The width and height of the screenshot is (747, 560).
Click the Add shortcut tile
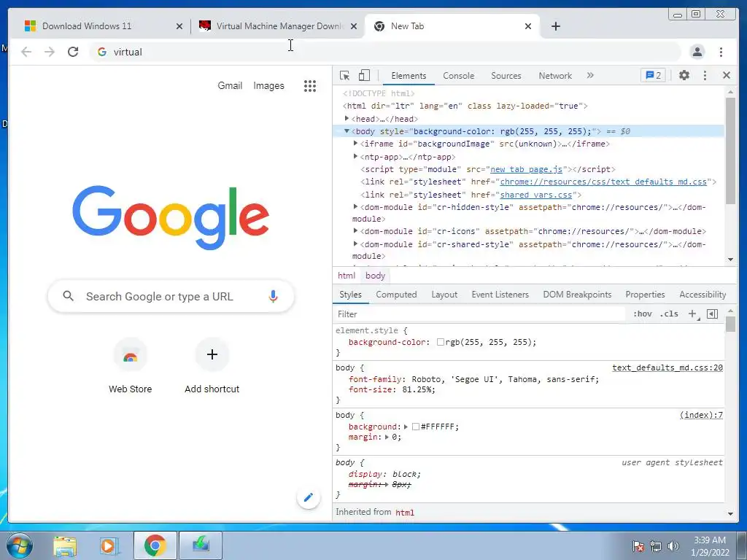[x=212, y=367]
